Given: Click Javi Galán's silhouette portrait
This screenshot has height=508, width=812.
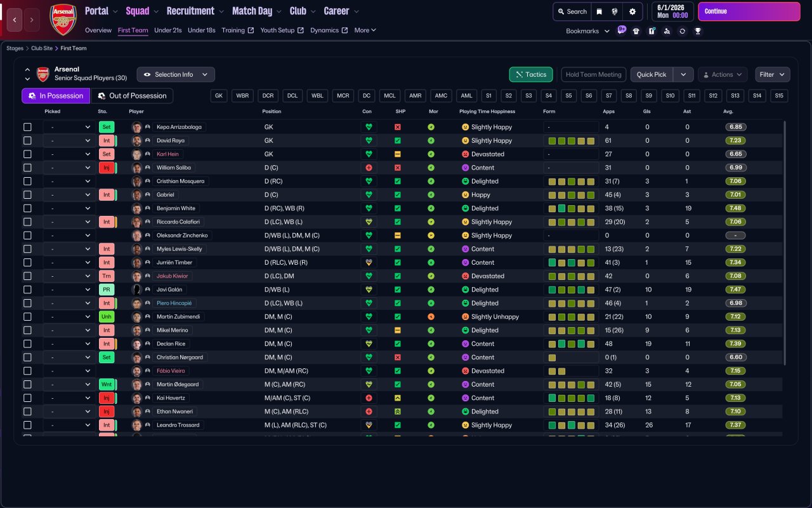Looking at the screenshot, I should point(136,290).
